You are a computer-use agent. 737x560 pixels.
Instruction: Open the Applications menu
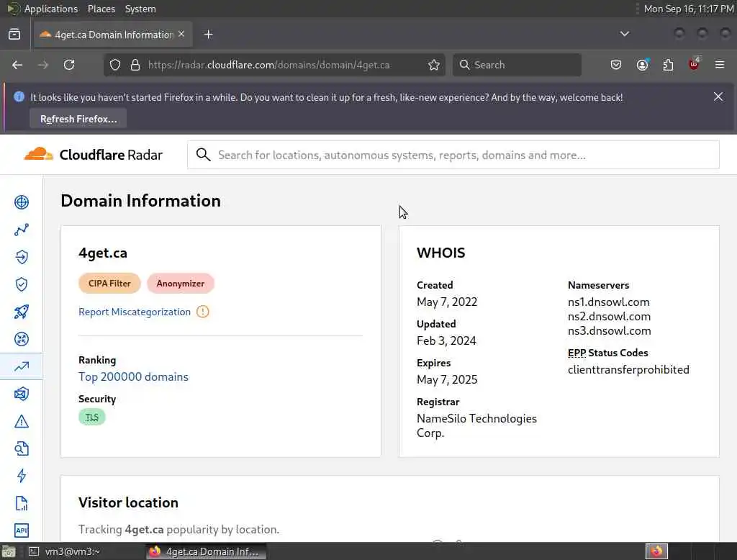point(50,9)
